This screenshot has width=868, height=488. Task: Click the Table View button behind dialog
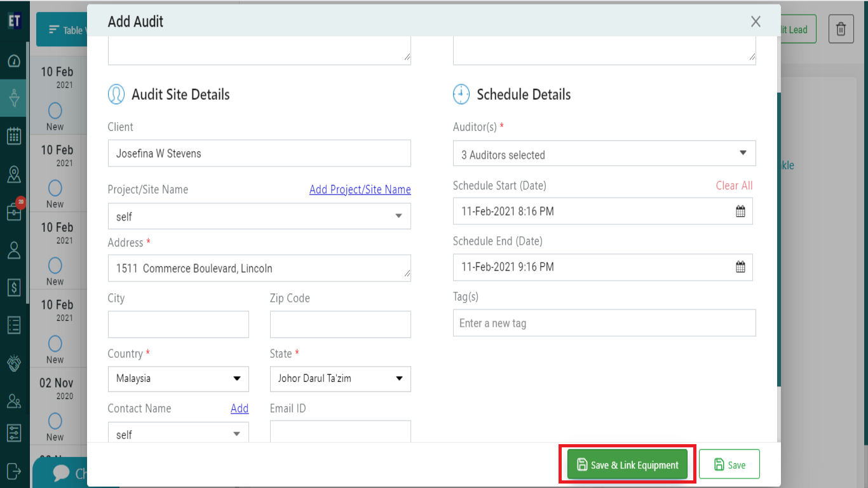coord(62,29)
